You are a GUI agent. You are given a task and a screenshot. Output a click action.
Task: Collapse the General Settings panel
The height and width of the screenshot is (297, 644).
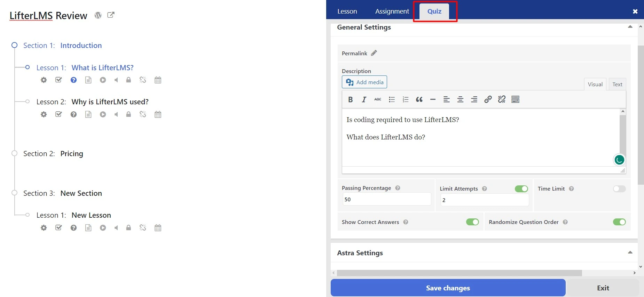pyautogui.click(x=630, y=27)
